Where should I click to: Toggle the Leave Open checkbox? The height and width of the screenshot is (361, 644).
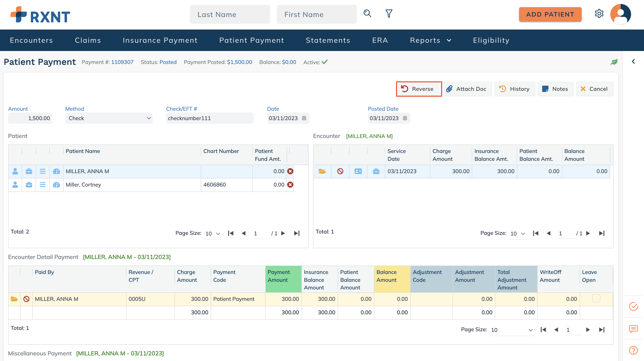click(596, 298)
